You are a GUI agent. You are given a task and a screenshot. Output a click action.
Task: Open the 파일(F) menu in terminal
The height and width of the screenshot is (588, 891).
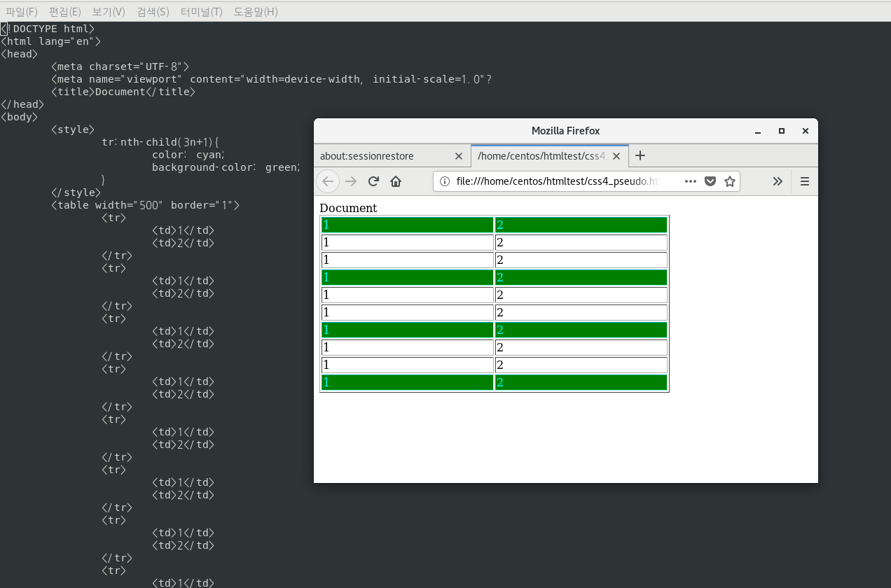(21, 11)
